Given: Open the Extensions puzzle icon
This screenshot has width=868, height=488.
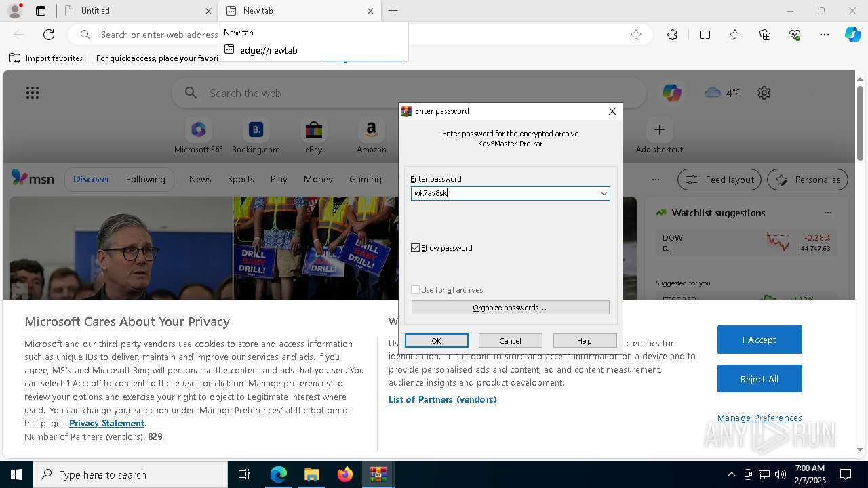Looking at the screenshot, I should [x=672, y=35].
